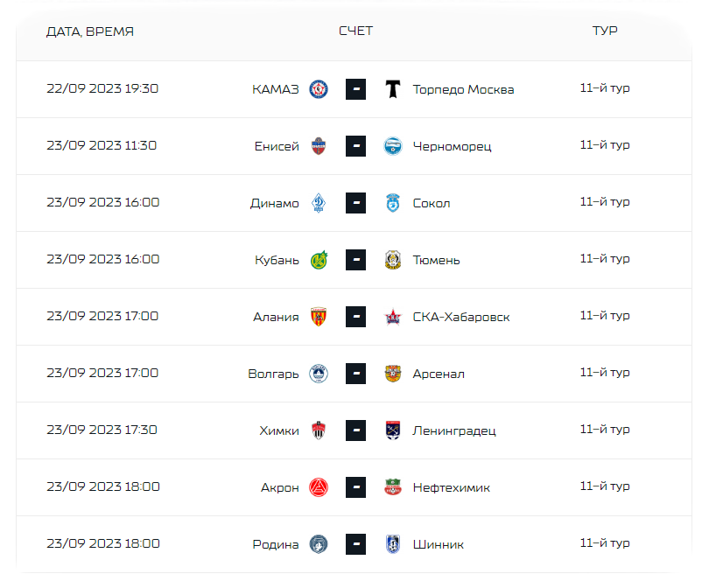The height and width of the screenshot is (588, 709).
Task: Click the ТУР column header
Action: pyautogui.click(x=605, y=31)
